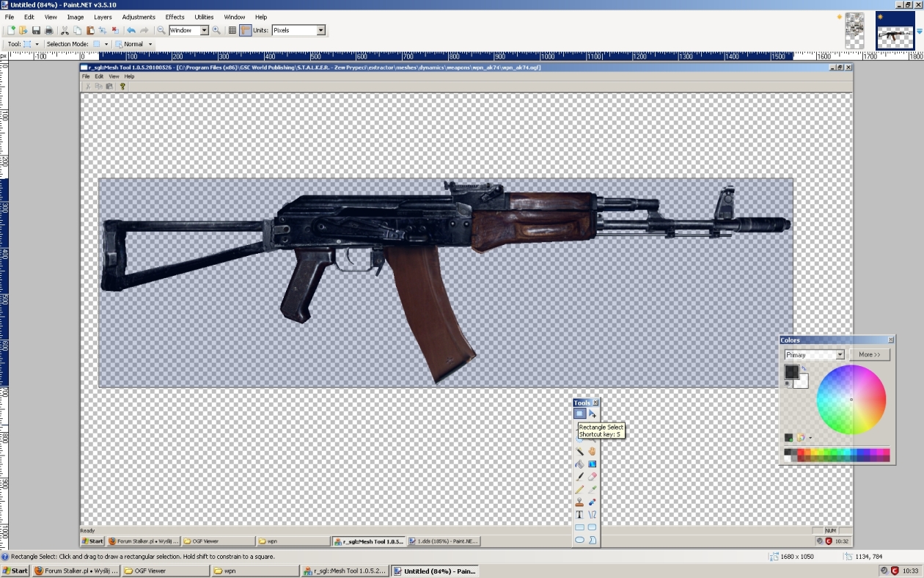Select the Freeform Shape tool
924x578 pixels.
pos(592,540)
